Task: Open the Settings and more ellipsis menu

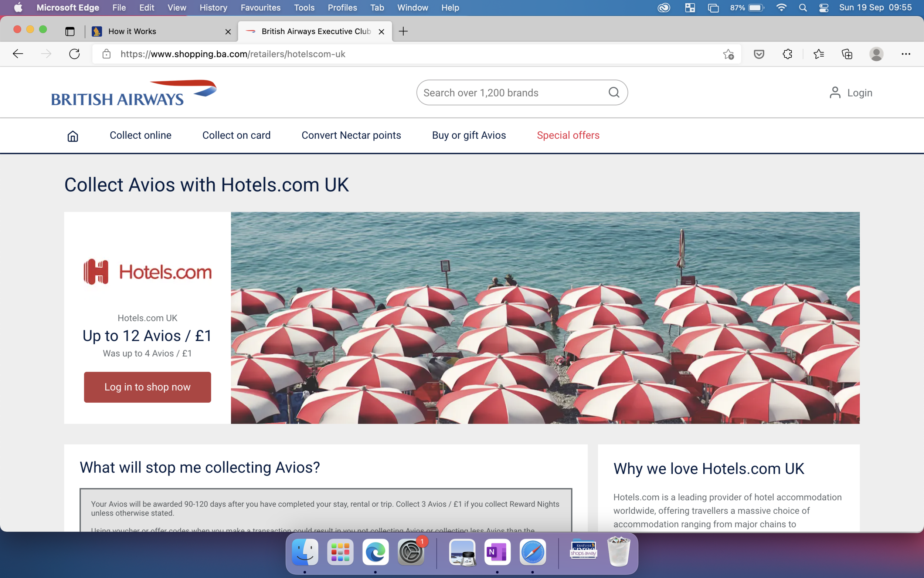Action: [x=906, y=54]
